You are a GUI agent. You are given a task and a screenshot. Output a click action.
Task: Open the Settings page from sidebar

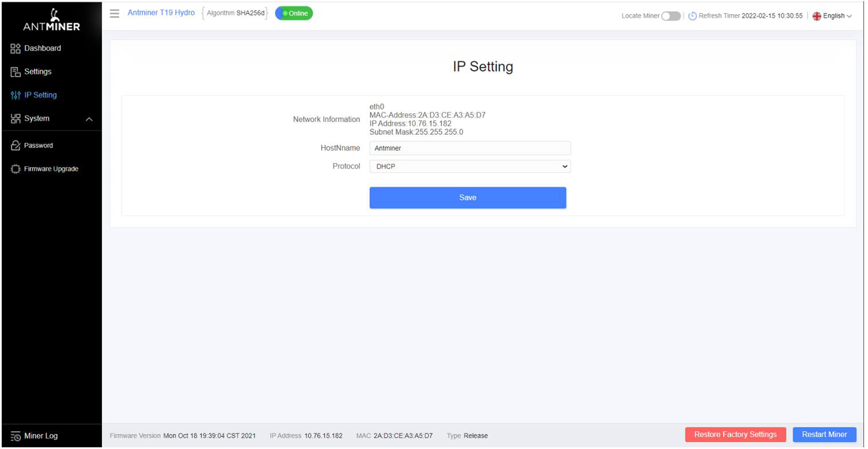point(37,72)
